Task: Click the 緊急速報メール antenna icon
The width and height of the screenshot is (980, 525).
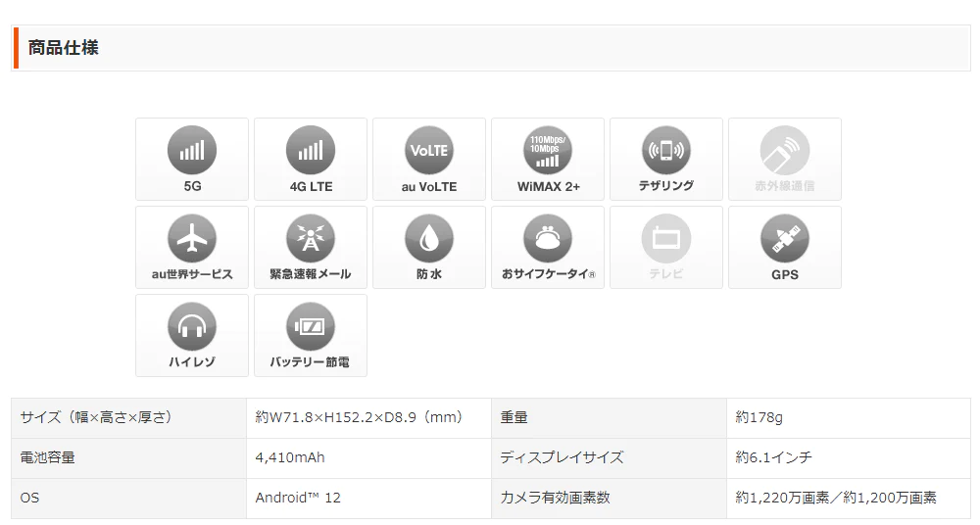Action: [x=311, y=239]
